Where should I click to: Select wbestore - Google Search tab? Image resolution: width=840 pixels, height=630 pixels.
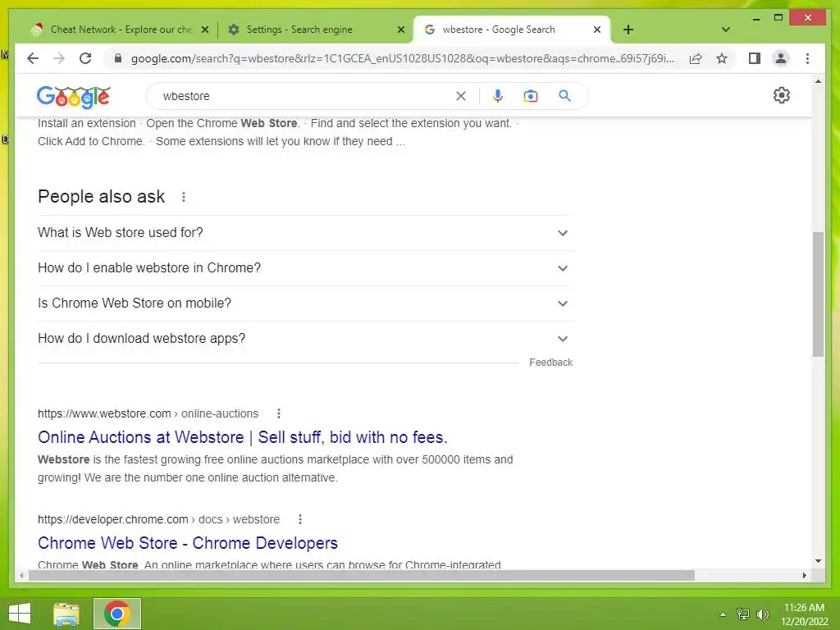(x=510, y=30)
